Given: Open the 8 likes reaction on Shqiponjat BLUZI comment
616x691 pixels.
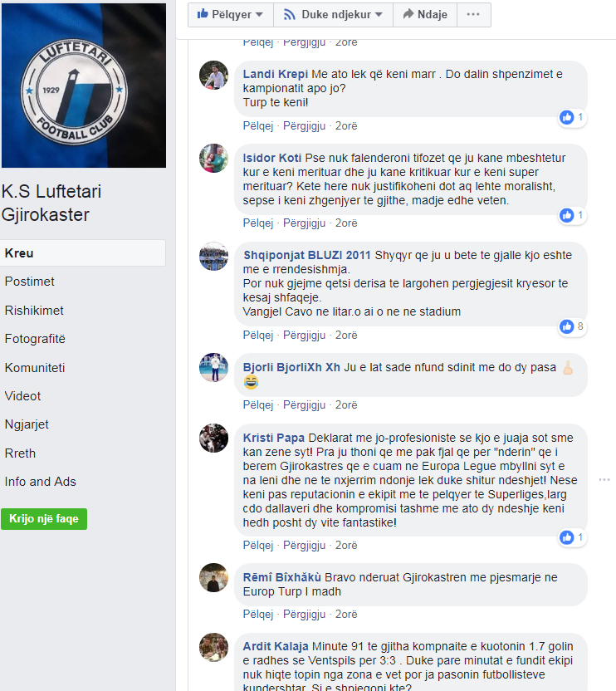Looking at the screenshot, I should (x=572, y=326).
